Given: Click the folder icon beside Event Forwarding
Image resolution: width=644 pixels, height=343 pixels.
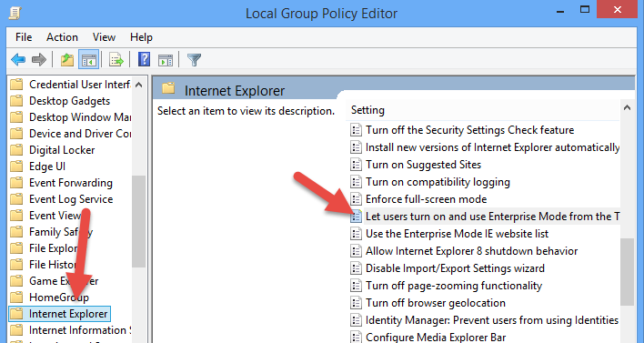Looking at the screenshot, I should click(16, 183).
